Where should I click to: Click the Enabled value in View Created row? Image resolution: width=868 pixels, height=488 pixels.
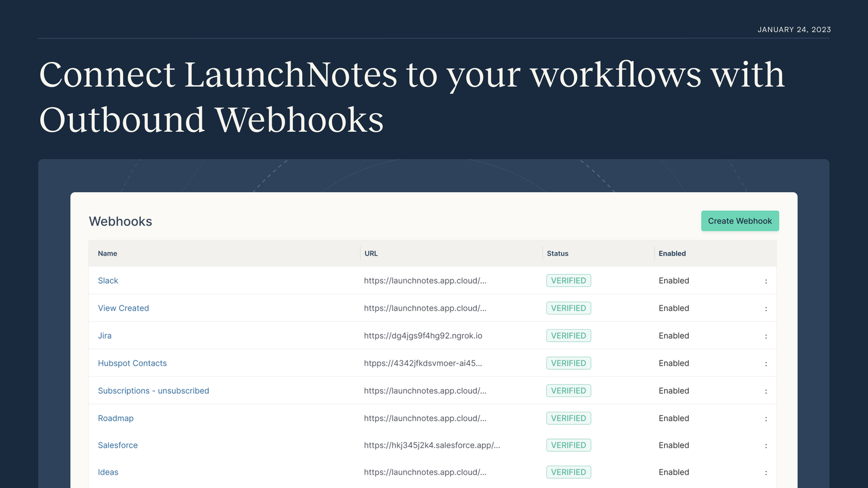coord(674,308)
